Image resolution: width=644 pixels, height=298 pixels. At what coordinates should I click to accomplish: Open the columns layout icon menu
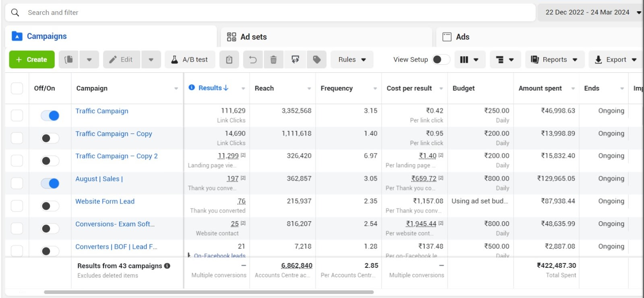click(x=469, y=60)
